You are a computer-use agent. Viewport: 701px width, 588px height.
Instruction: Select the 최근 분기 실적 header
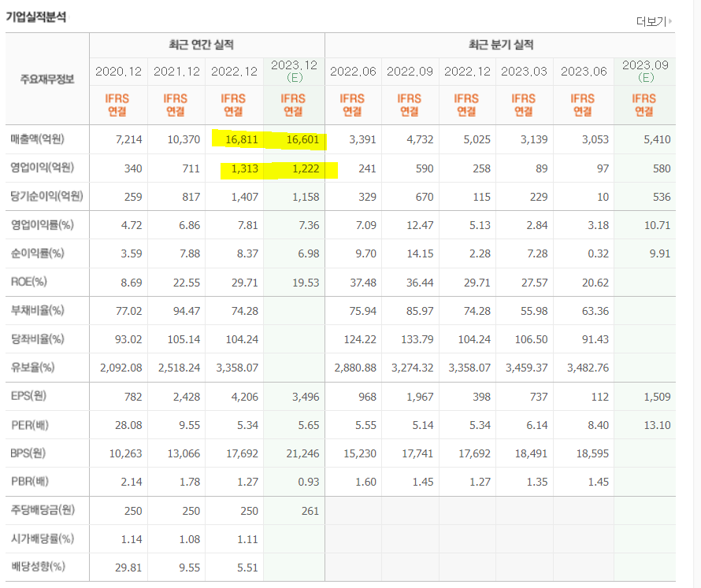[x=501, y=45]
